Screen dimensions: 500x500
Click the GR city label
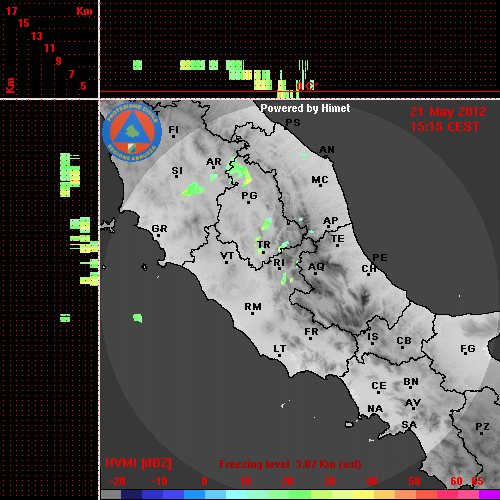click(159, 229)
